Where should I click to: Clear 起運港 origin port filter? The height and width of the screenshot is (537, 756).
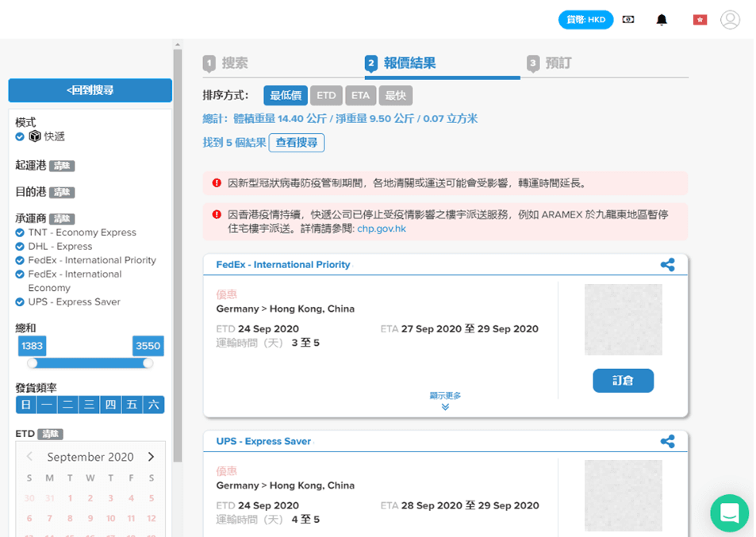[x=62, y=166]
